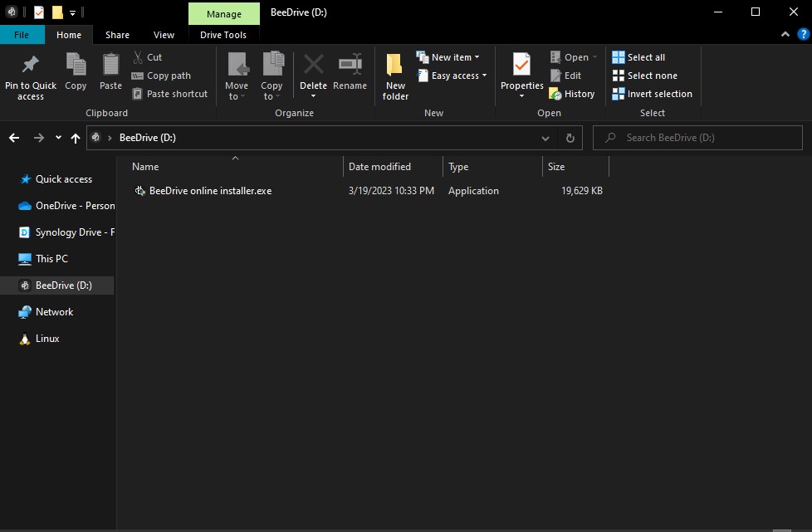Click New folder icon in title bar

(x=57, y=12)
